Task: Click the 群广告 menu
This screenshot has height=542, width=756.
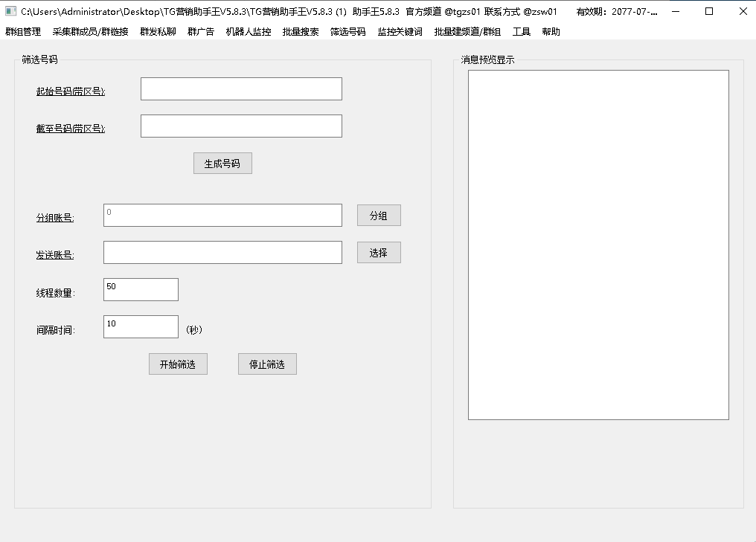Action: pos(200,32)
